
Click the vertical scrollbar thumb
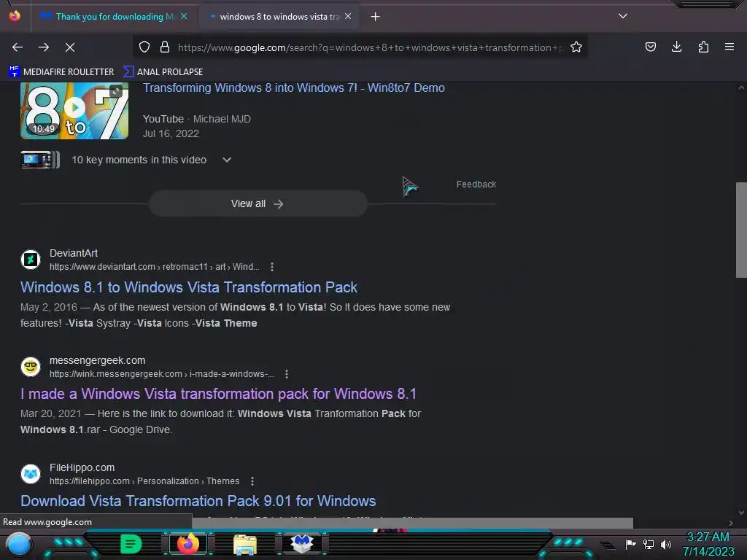pos(741,230)
